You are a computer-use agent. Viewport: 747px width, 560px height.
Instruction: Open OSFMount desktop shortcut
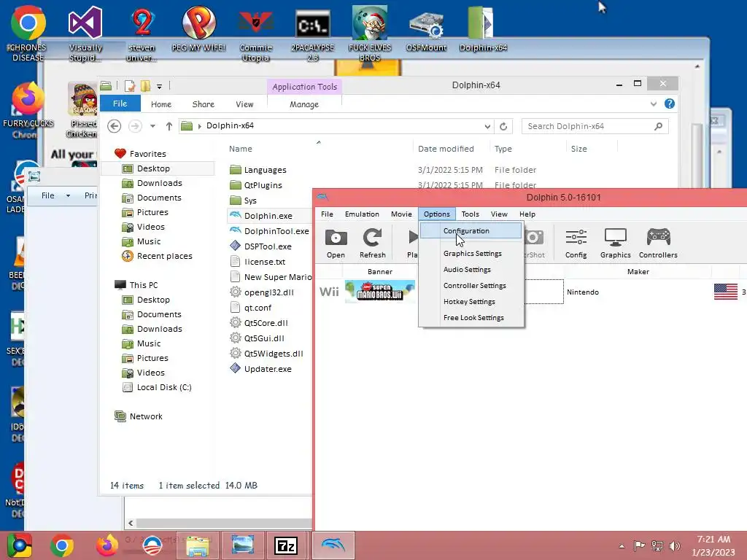pos(426,31)
